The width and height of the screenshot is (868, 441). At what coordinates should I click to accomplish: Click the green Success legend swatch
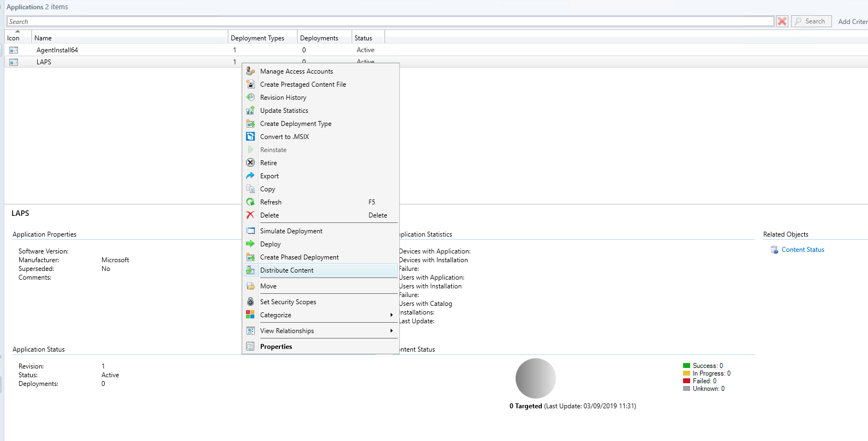coord(686,366)
